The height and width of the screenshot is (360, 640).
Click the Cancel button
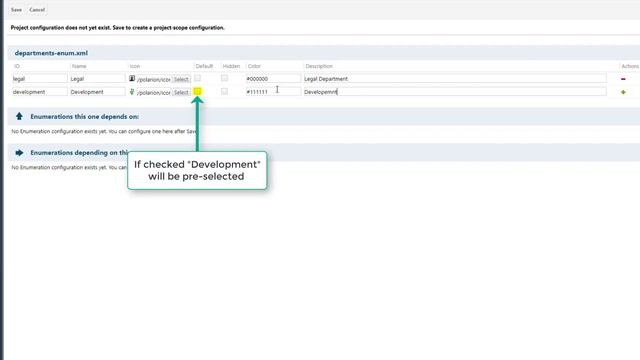[37, 10]
